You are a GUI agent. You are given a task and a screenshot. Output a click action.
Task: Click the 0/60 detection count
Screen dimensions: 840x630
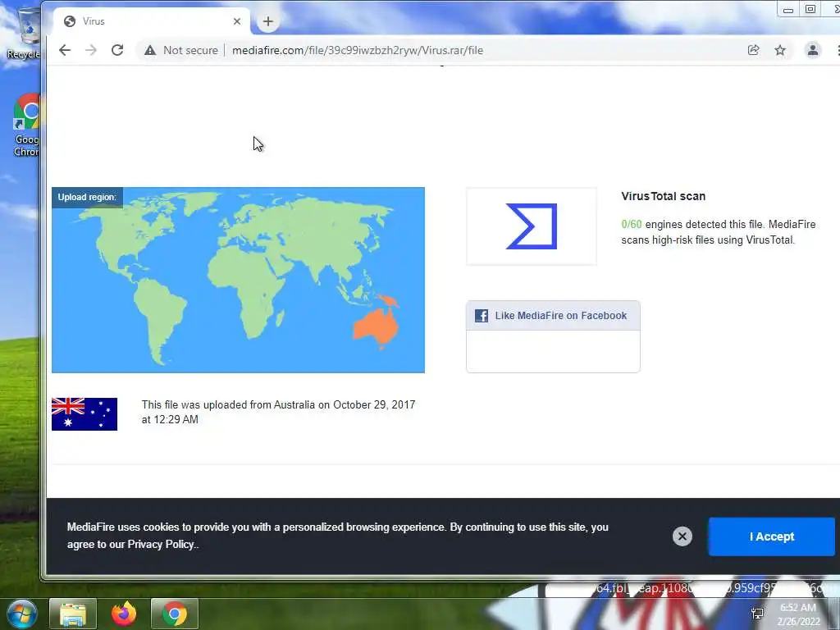point(631,225)
